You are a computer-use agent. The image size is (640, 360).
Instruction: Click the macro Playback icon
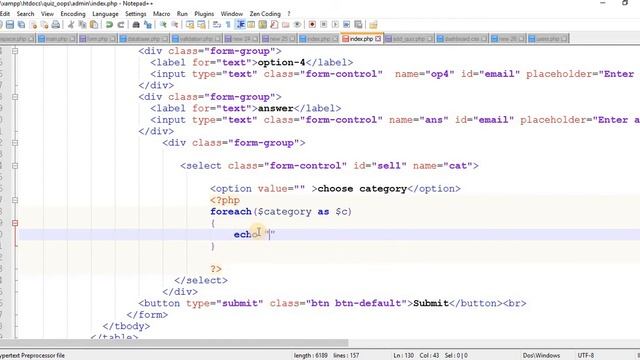click(x=335, y=24)
